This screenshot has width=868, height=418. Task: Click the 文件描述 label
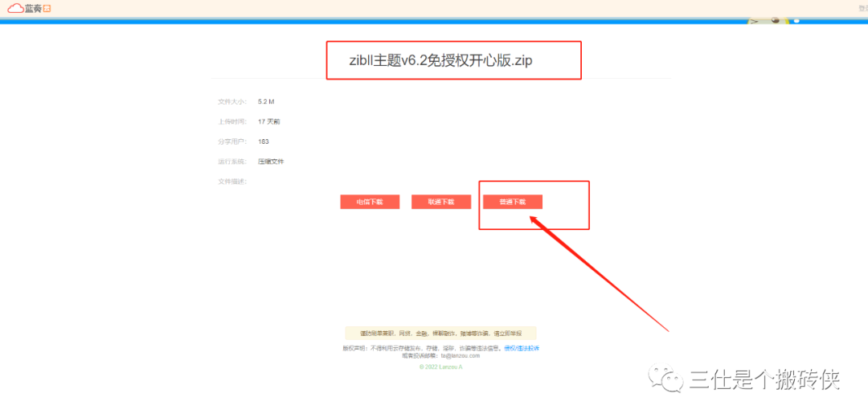point(232,182)
